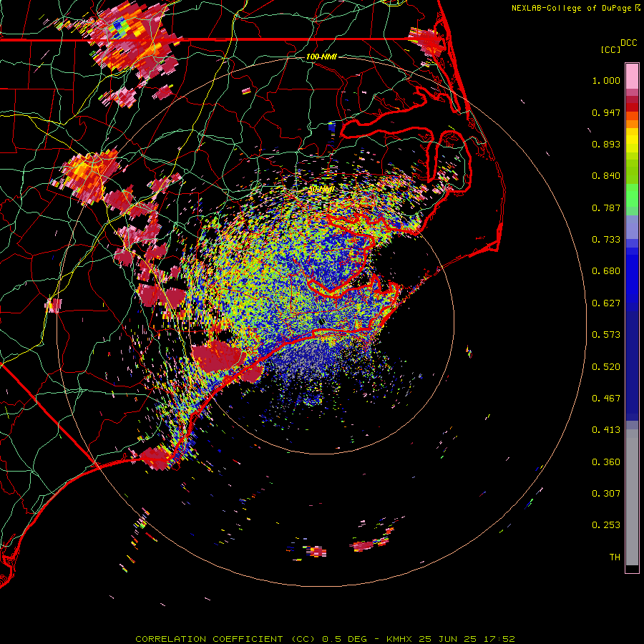This screenshot has height=644, width=644.
Task: Select the 0.840 legend value
Action: click(606, 176)
